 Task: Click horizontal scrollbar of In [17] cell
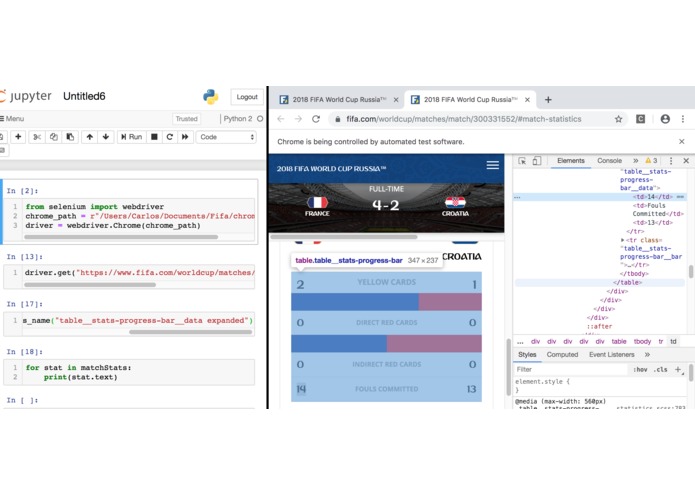click(191, 332)
